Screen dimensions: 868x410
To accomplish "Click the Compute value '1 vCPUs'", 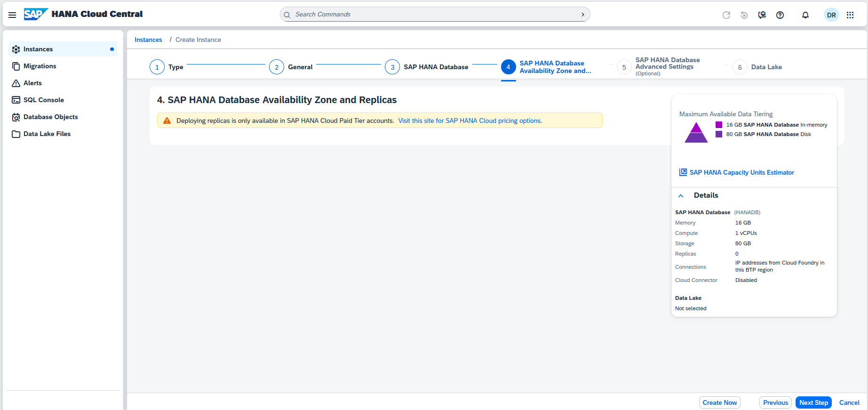I will (746, 233).
